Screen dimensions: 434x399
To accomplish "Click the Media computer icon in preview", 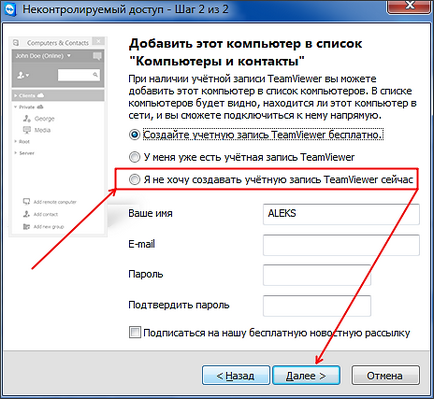I will pyautogui.click(x=27, y=130).
